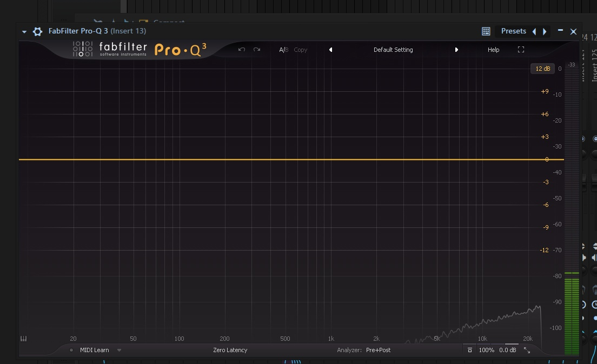
Task: Open the Zero Latency processing mode menu
Action: [230, 350]
